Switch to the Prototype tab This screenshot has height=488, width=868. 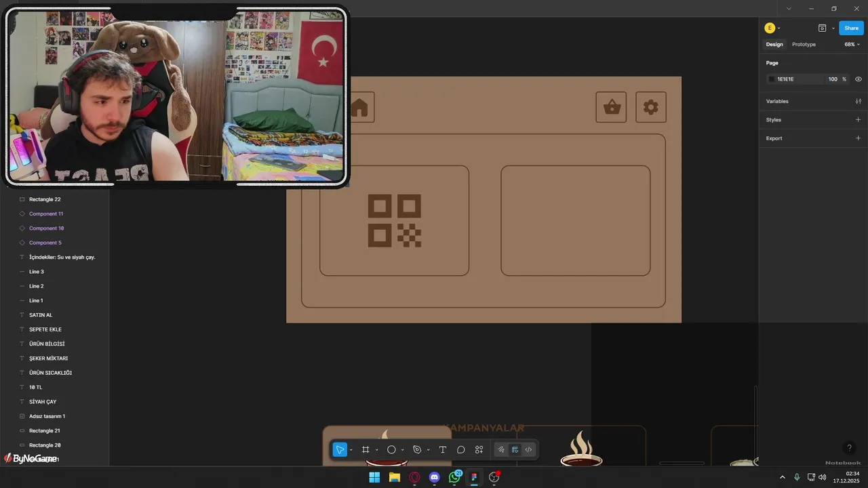804,44
